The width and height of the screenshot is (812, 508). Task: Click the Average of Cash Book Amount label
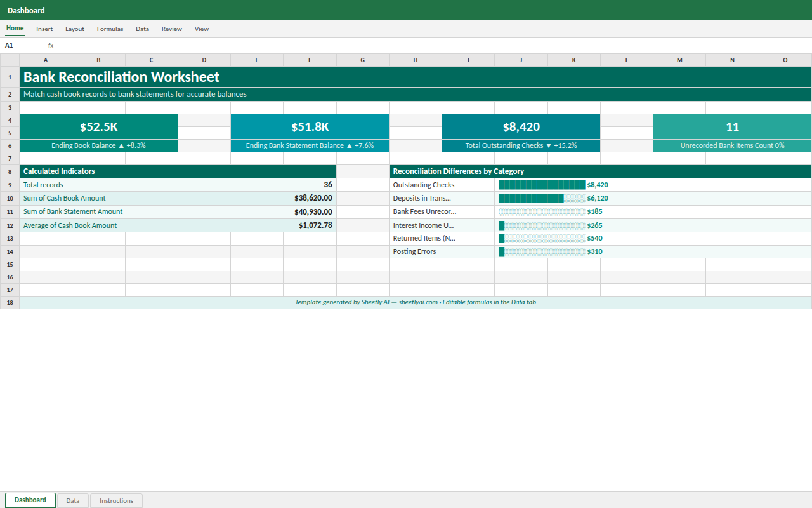[98, 225]
